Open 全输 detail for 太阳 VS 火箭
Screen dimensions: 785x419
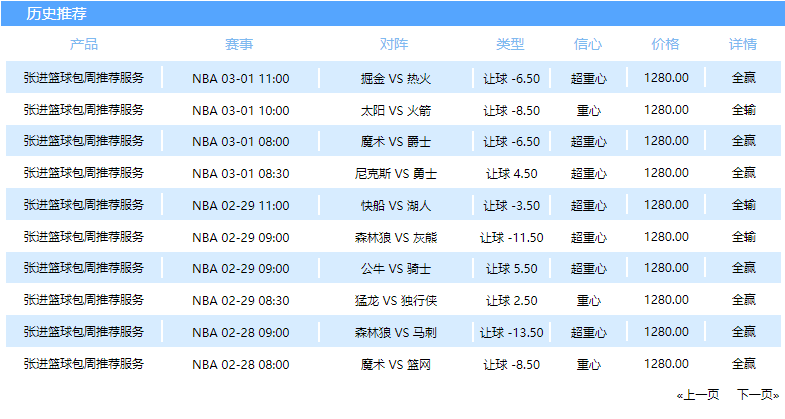pos(743,110)
